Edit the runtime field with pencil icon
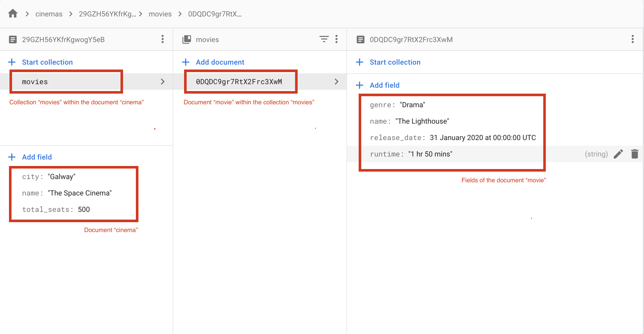The width and height of the screenshot is (644, 334). point(618,154)
